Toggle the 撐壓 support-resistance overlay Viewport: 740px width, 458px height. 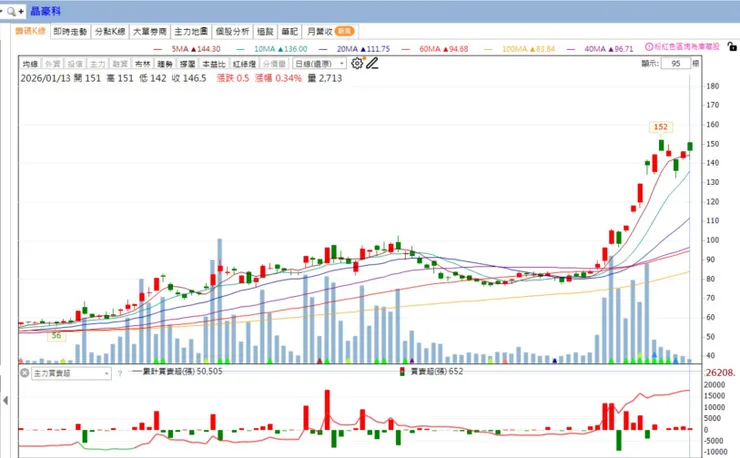[187, 64]
